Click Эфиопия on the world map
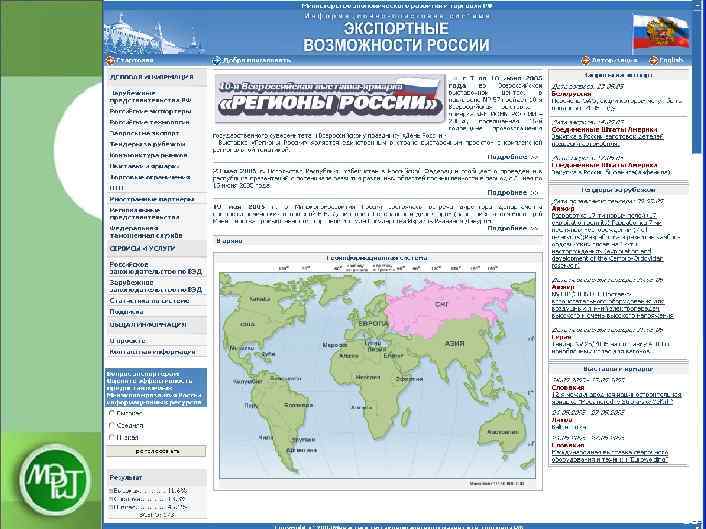This screenshot has width=706, height=529. click(409, 379)
